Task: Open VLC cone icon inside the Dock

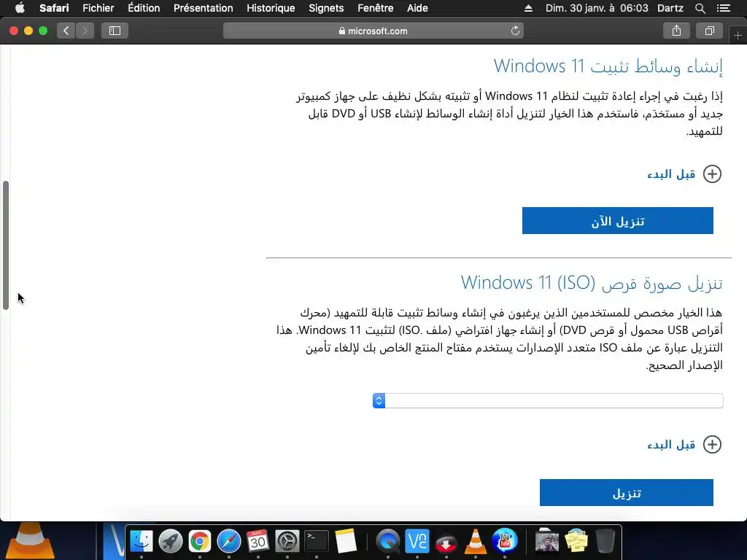Action: pos(475,541)
